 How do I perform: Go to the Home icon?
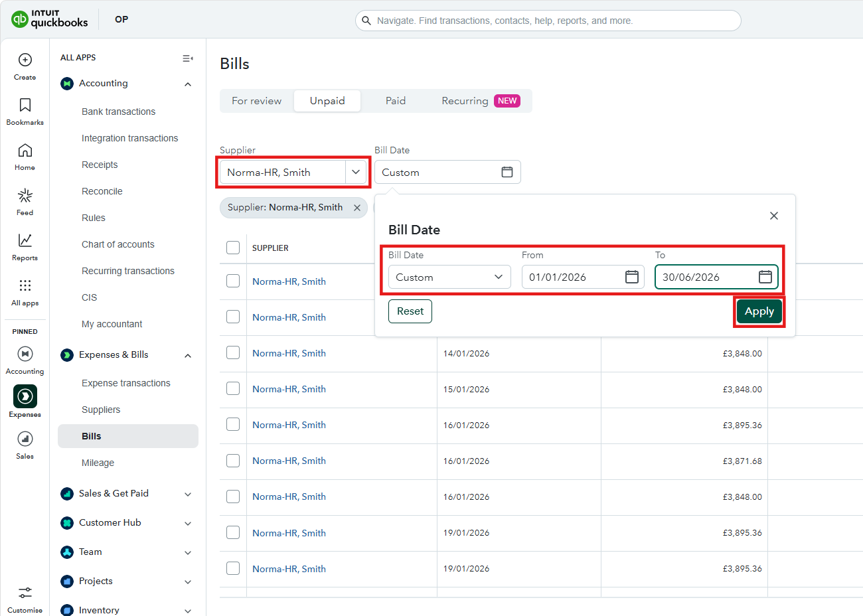click(25, 150)
